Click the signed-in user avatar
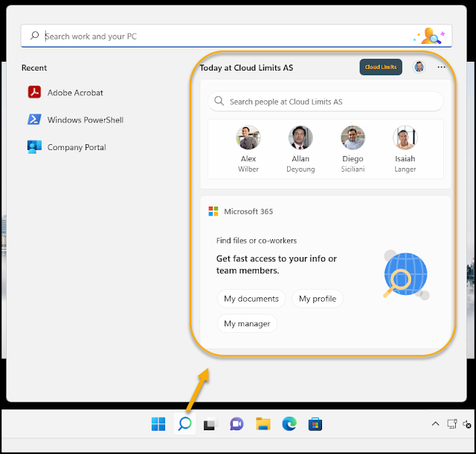 [x=419, y=67]
